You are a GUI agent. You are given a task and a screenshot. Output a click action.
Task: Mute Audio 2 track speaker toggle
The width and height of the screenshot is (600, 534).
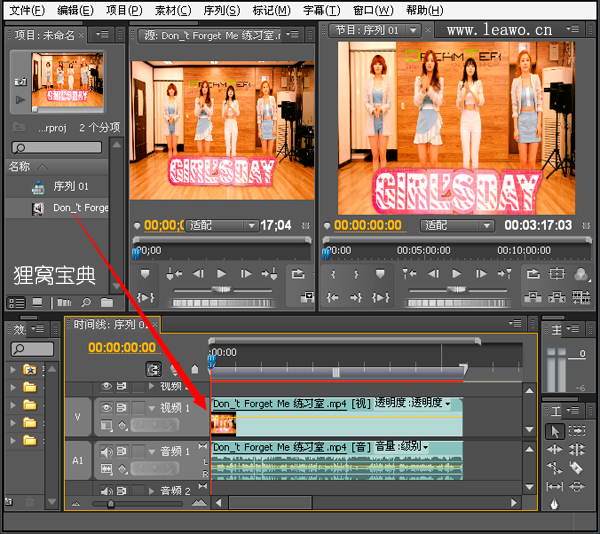click(106, 490)
